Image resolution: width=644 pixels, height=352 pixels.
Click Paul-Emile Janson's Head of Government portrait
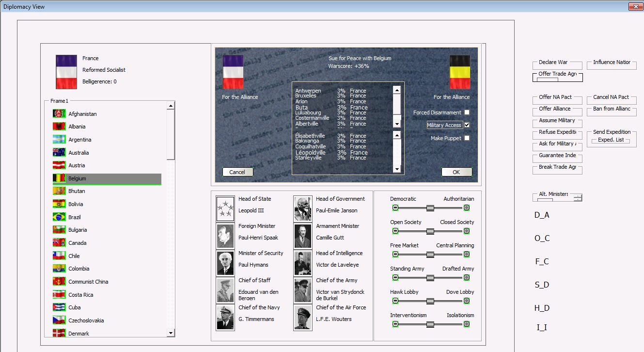tap(302, 208)
